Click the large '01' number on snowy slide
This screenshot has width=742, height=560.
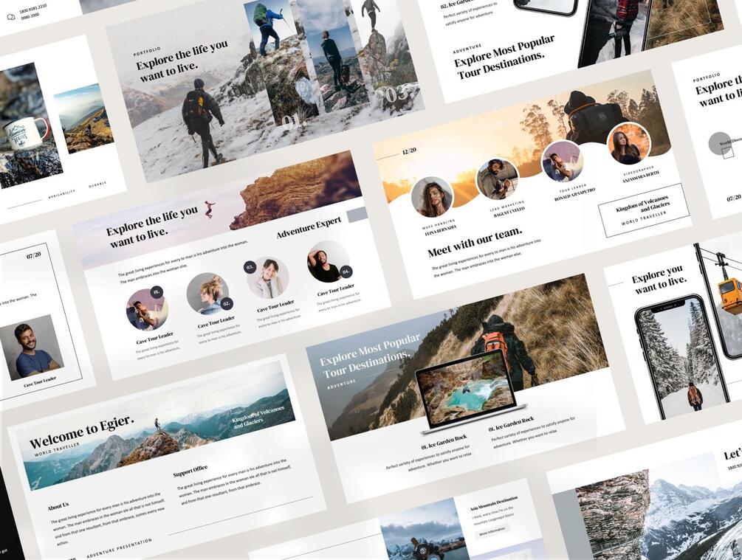(x=294, y=123)
